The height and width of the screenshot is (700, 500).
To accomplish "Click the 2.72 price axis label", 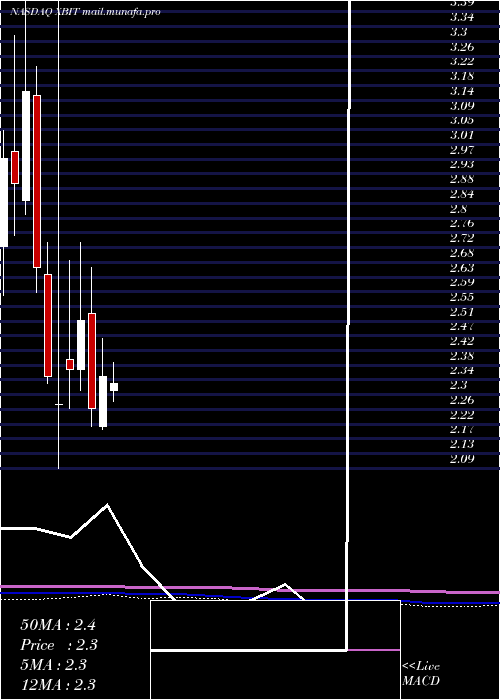I will point(462,237).
